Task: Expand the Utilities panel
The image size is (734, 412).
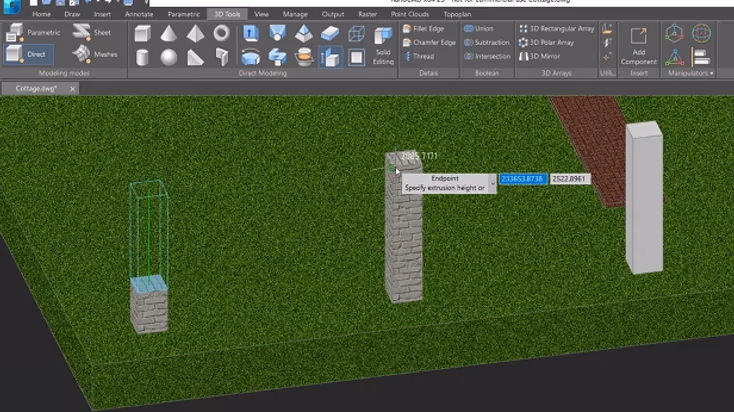Action: coord(608,73)
